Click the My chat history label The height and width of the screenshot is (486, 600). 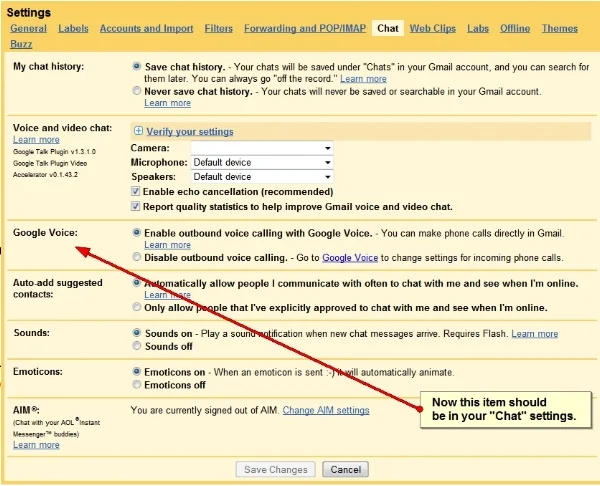(49, 67)
